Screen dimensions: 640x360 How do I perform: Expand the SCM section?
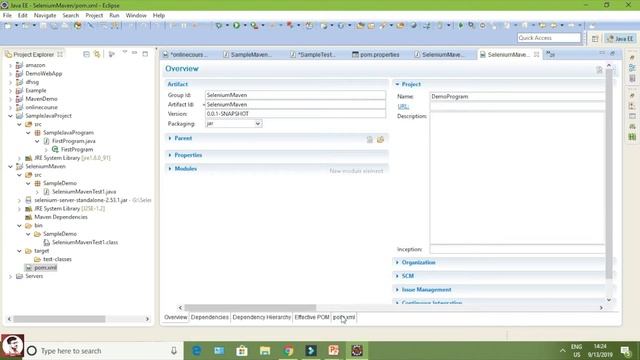(x=397, y=276)
